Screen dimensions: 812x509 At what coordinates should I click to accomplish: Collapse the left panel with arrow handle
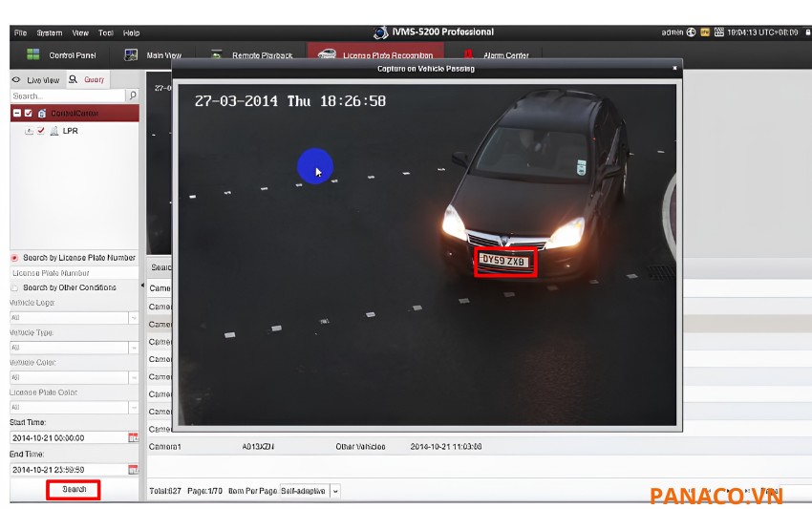[x=142, y=286]
